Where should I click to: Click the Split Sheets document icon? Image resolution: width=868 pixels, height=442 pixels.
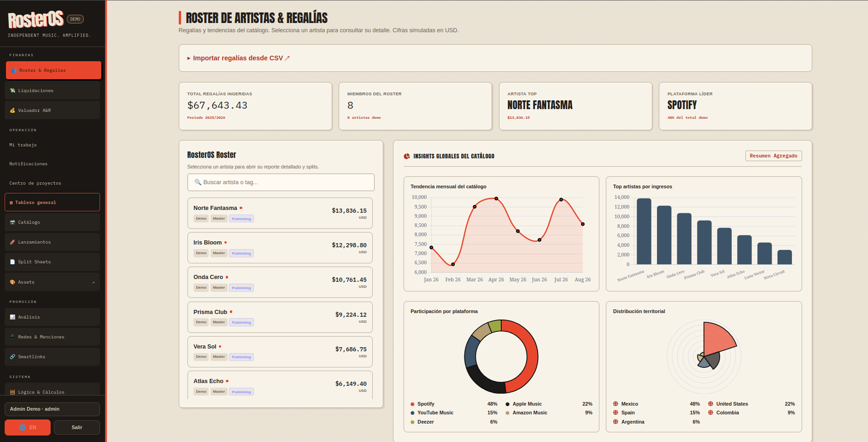pos(12,262)
